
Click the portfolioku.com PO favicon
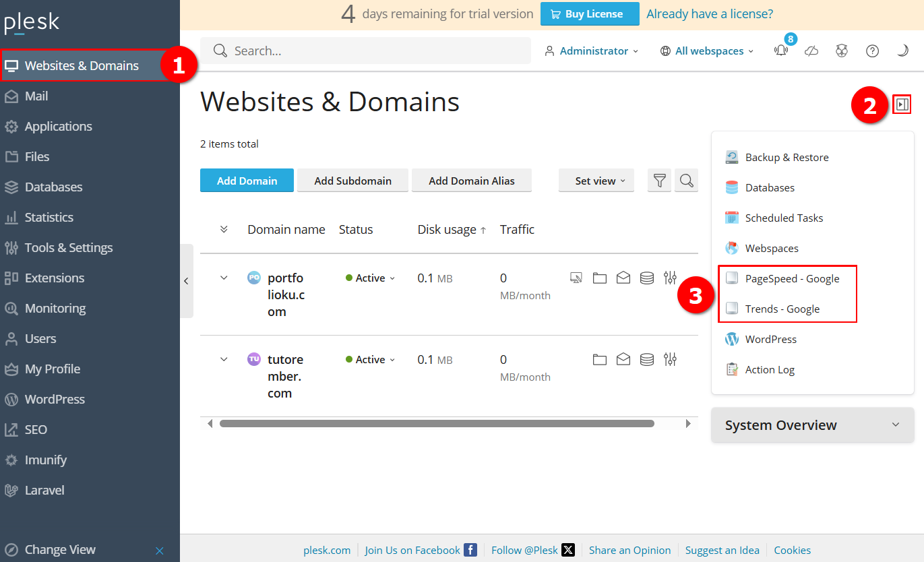[254, 278]
